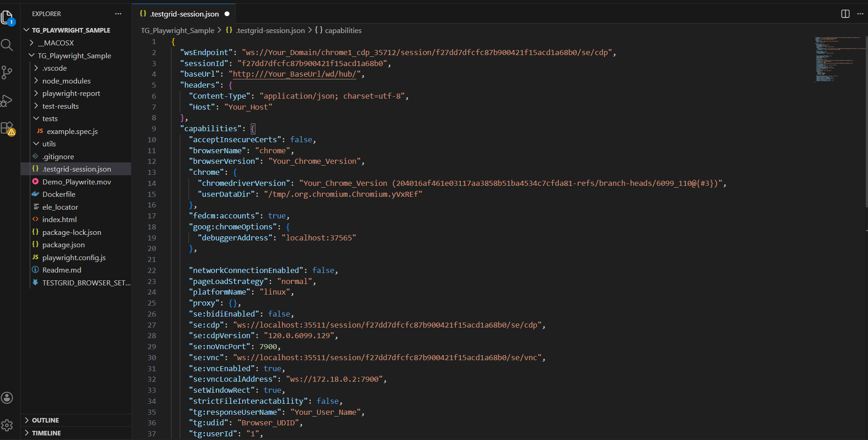Screen dimensions: 868x440
Task: Collapse the tests folder
Action: coord(50,118)
